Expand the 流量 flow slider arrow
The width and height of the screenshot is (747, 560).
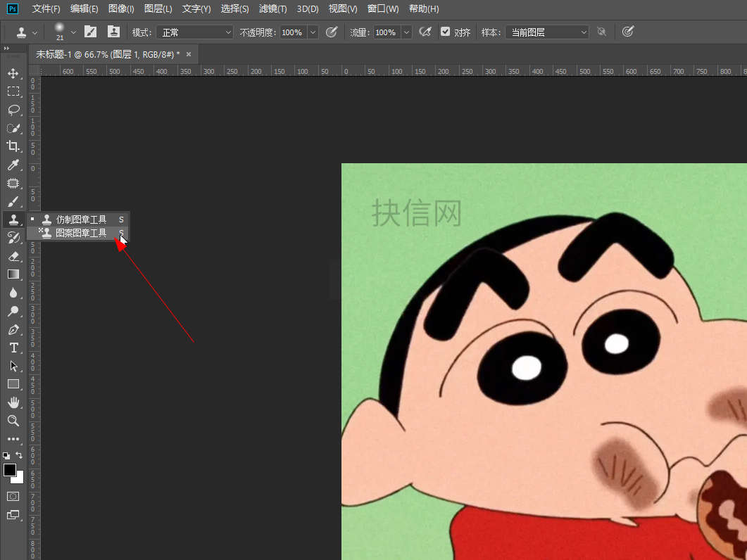click(x=406, y=32)
